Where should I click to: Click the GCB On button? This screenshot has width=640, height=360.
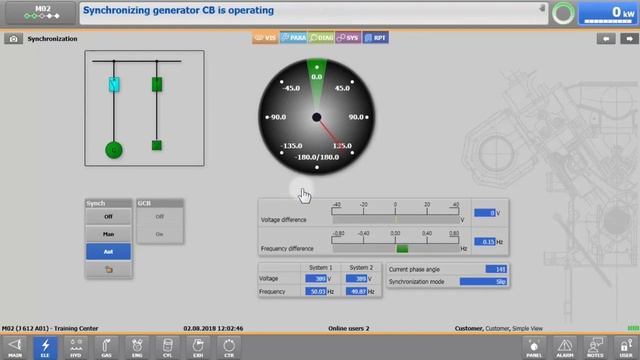[160, 234]
